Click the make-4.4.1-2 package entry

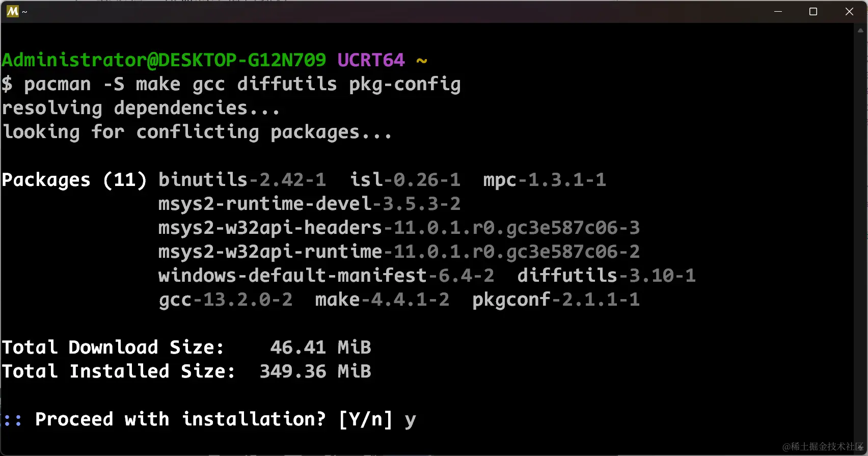pyautogui.click(x=383, y=300)
